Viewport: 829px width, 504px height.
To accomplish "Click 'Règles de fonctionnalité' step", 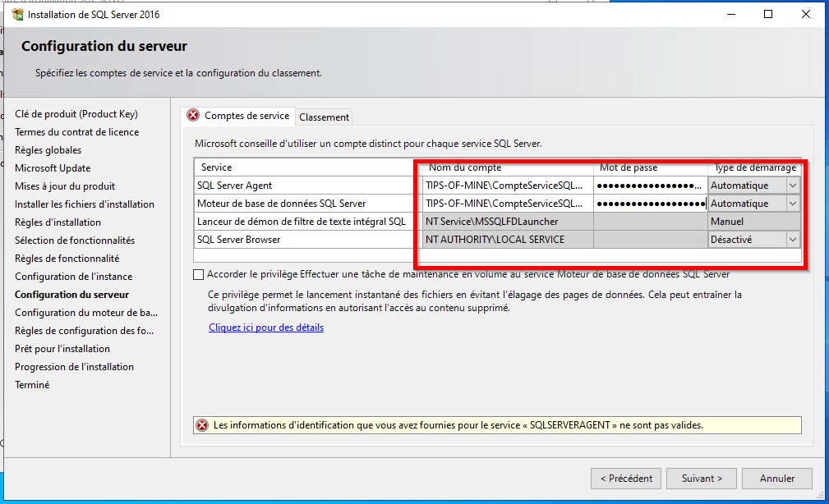I will [x=67, y=259].
